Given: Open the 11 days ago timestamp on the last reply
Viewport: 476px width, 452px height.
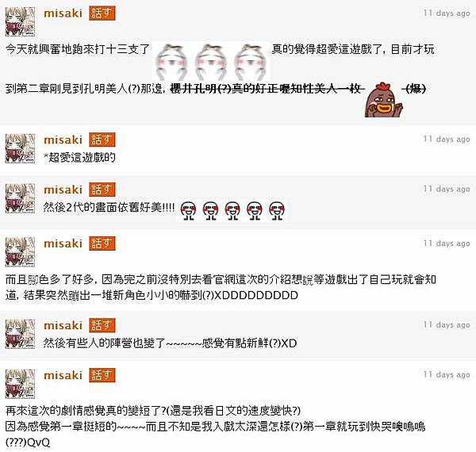Looking at the screenshot, I should pos(447,375).
